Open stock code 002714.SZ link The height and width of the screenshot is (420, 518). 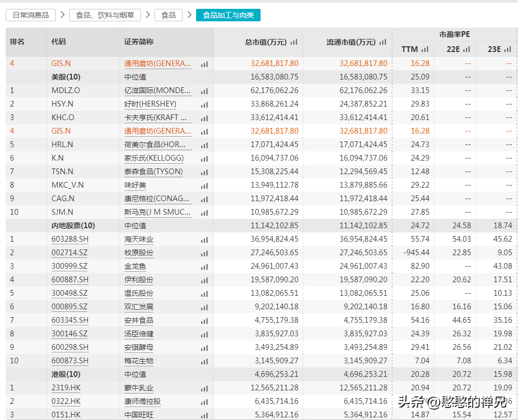pos(70,253)
